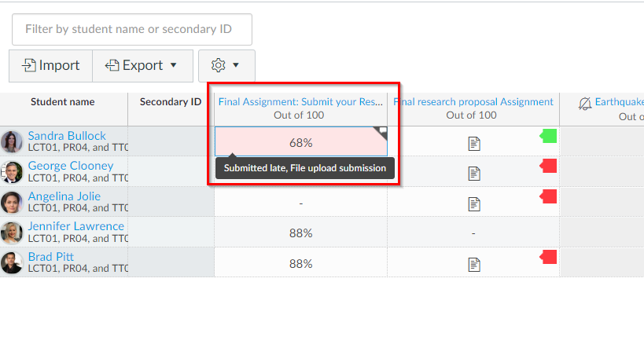The image size is (644, 337).
Task: Click the Secondary ID column header
Action: [x=171, y=102]
